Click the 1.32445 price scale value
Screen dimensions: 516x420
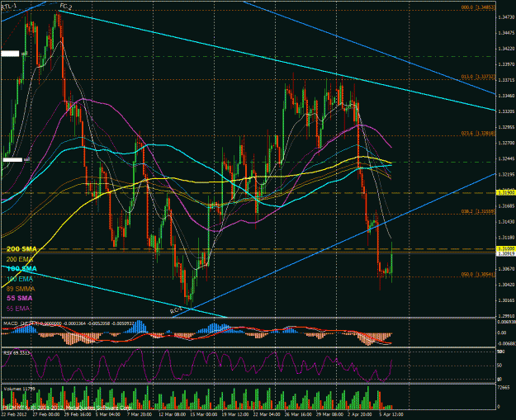tap(506, 158)
